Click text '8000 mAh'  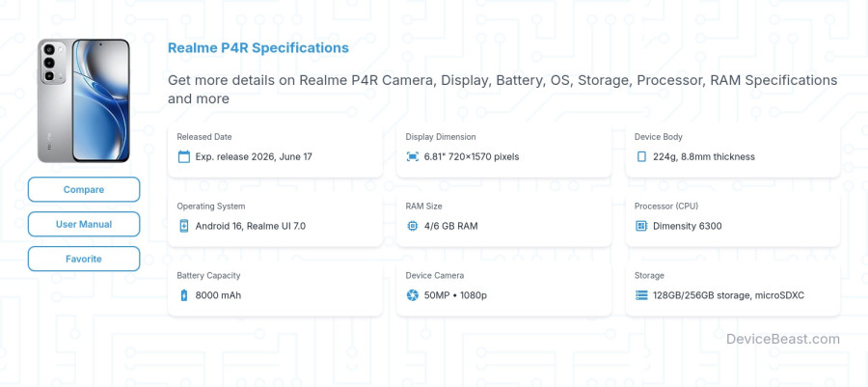218,295
